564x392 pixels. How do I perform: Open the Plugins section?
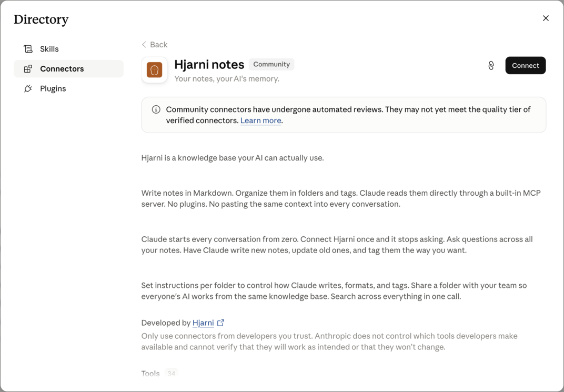tap(68, 88)
